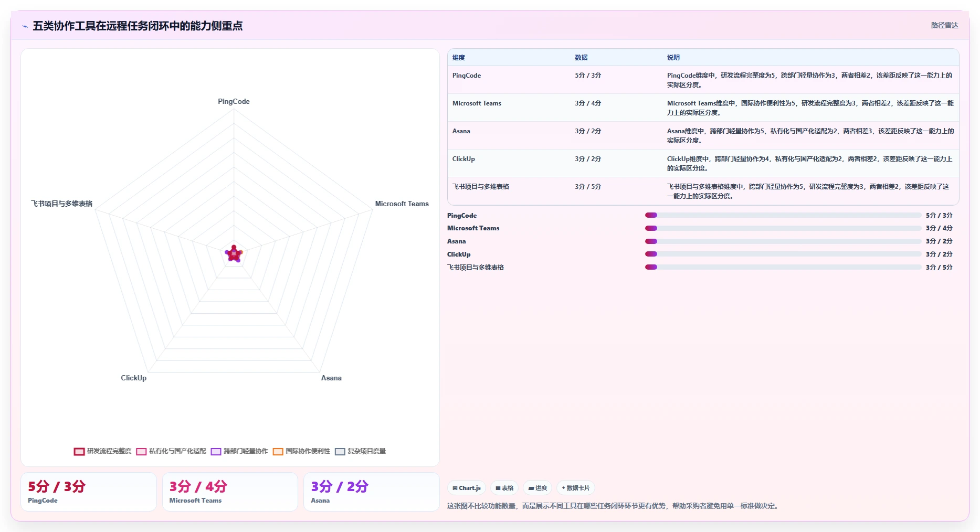Toggle 国际协作便利性 legend series
Image resolution: width=980 pixels, height=532 pixels.
coord(301,451)
